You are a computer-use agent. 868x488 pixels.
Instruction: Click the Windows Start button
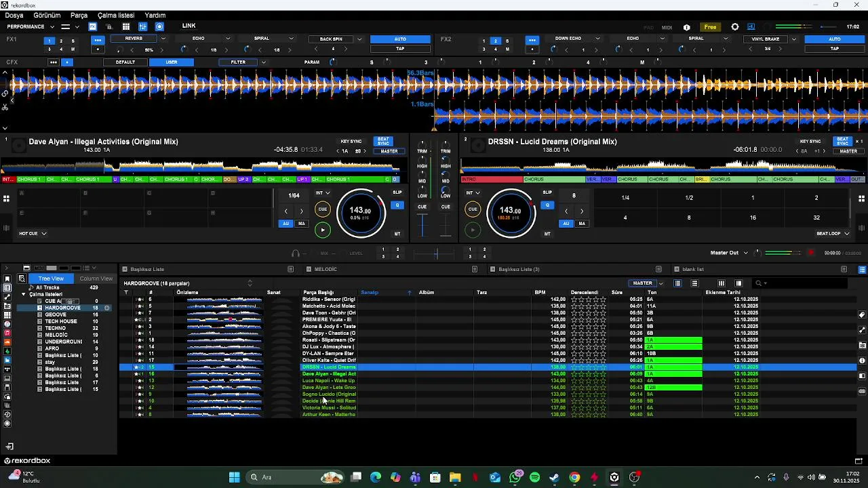234,477
